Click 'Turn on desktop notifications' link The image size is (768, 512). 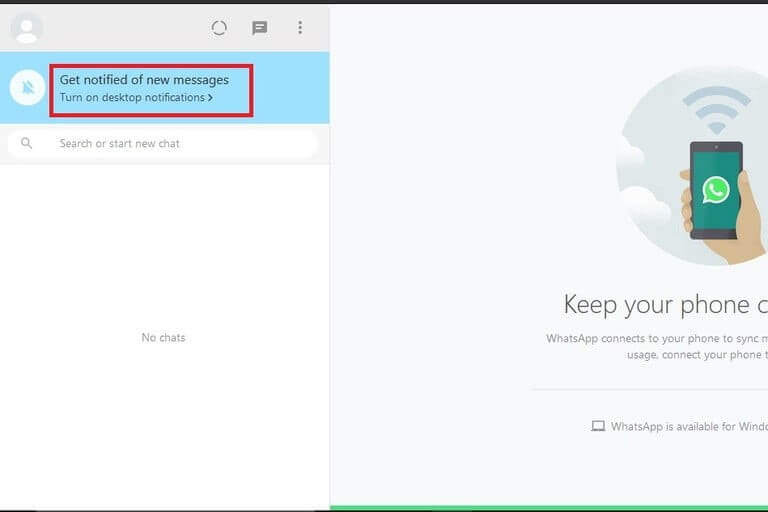pyautogui.click(x=136, y=98)
